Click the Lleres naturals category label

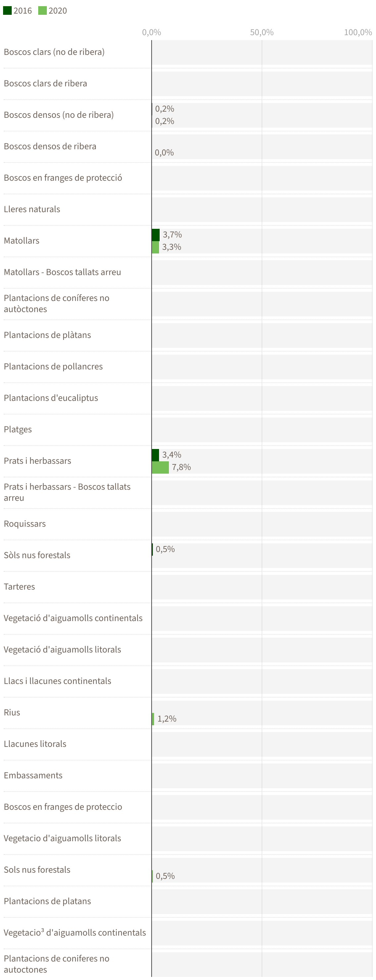tap(32, 209)
